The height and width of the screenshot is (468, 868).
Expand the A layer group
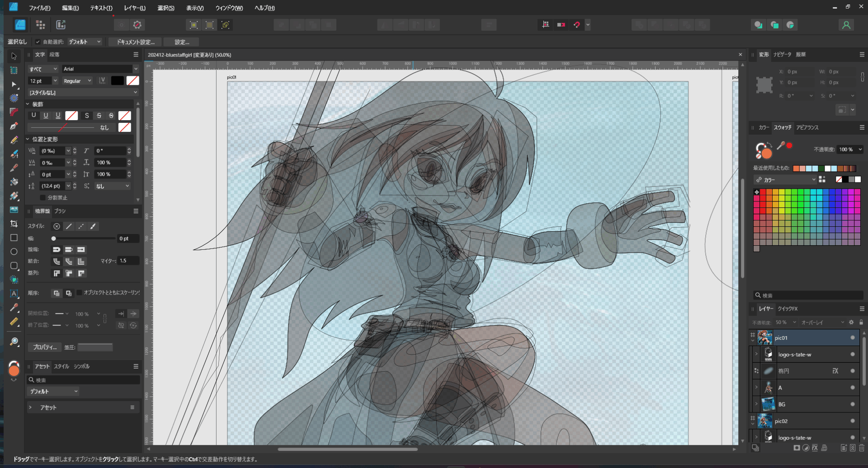pyautogui.click(x=756, y=388)
